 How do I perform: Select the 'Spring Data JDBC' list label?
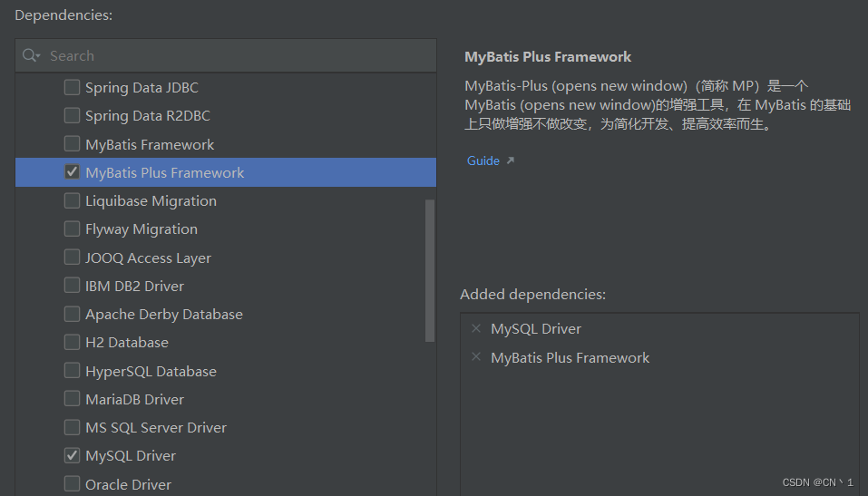click(x=141, y=87)
